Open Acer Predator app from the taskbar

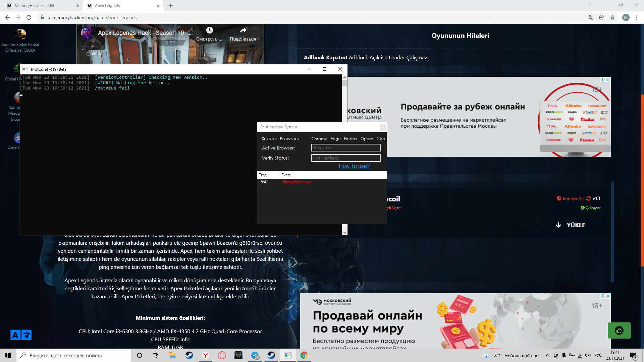pos(238,355)
